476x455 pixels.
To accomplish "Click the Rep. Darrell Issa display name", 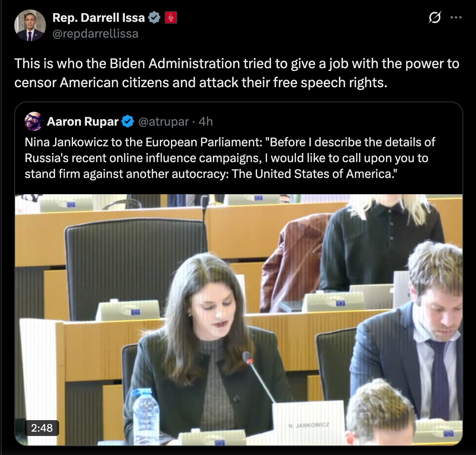I will pos(98,17).
